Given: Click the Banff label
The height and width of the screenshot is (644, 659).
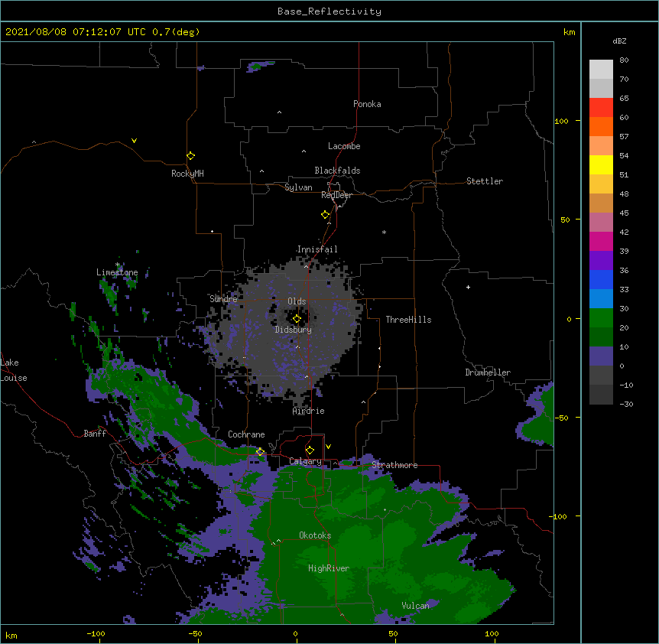Looking at the screenshot, I should [95, 434].
